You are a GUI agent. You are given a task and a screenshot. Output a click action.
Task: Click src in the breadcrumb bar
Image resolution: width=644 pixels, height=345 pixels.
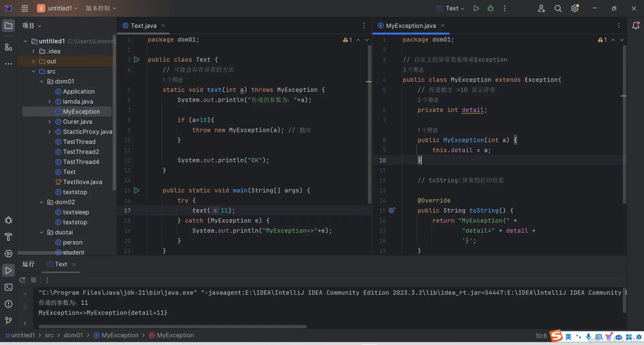pyautogui.click(x=49, y=335)
